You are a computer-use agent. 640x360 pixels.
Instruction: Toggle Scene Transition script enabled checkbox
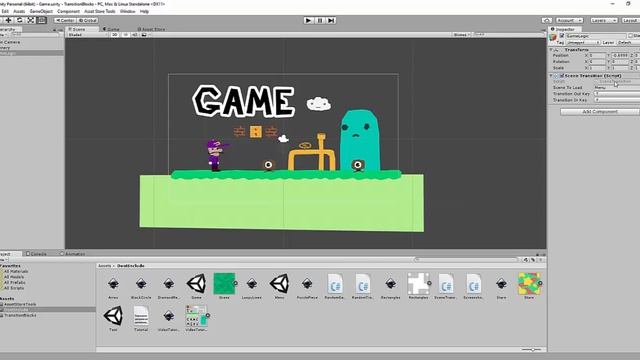pyautogui.click(x=562, y=76)
